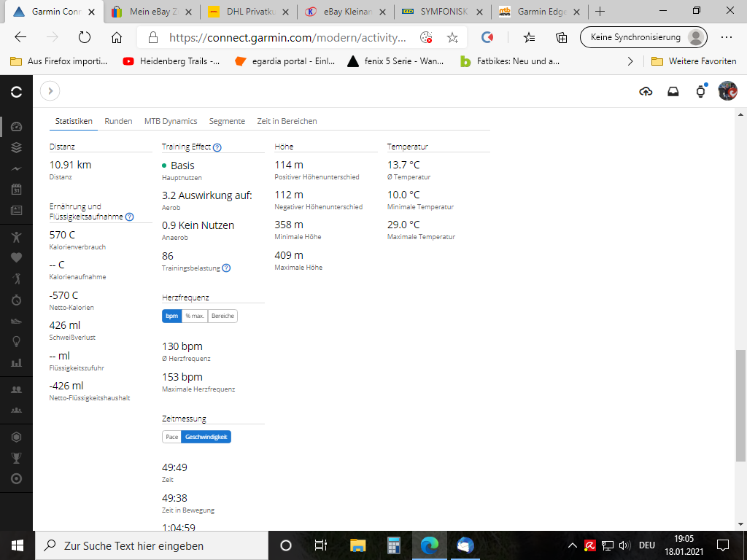747x560 pixels.
Task: Click the help icon beside Training Effect
Action: (x=217, y=147)
